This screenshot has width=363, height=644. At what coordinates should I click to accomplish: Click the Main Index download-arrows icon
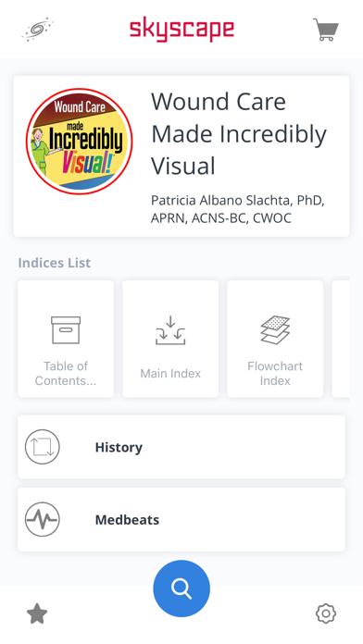[x=170, y=329]
